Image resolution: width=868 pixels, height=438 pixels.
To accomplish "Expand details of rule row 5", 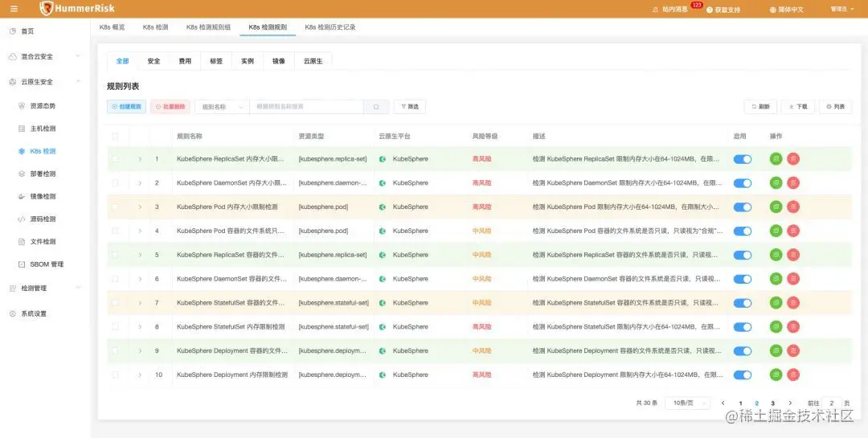I will (140, 255).
